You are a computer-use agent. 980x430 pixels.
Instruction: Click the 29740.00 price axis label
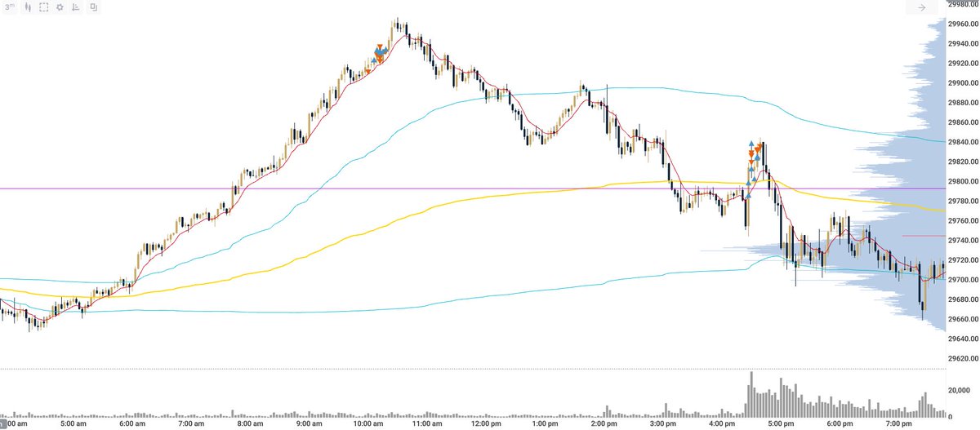(x=962, y=241)
